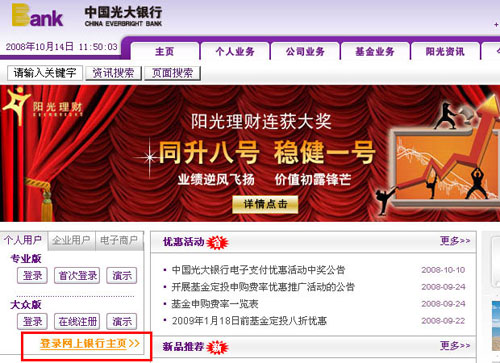Screen dimensions: 500x363
Task: Click 在线注册 under 大众版
Action: [77, 322]
